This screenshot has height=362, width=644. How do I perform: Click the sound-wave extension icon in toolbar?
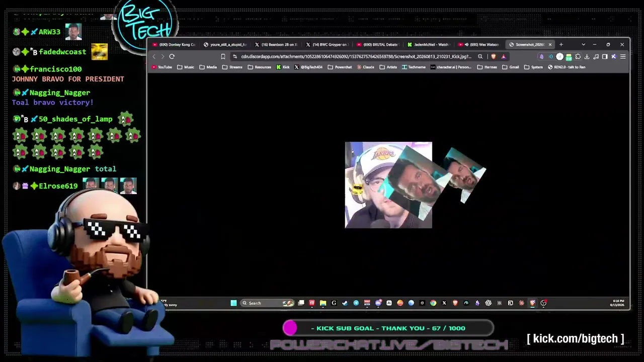point(550,57)
